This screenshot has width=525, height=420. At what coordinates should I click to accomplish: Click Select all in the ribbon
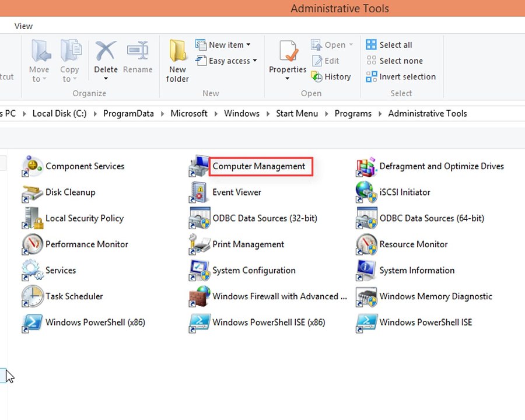click(x=389, y=44)
